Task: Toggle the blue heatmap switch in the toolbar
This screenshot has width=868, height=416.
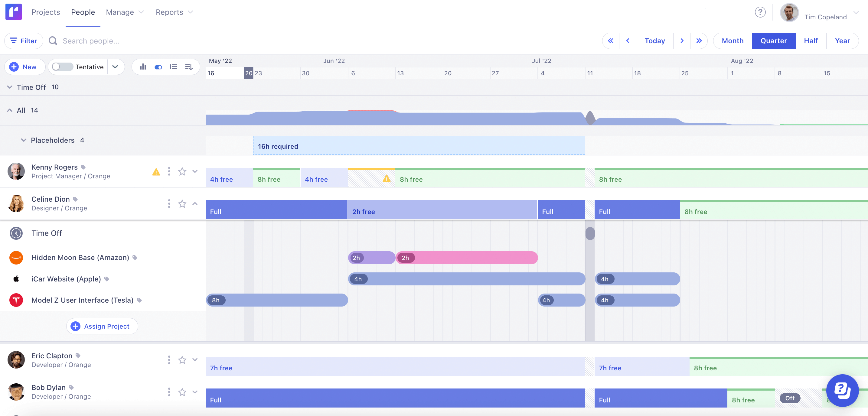Action: click(158, 67)
